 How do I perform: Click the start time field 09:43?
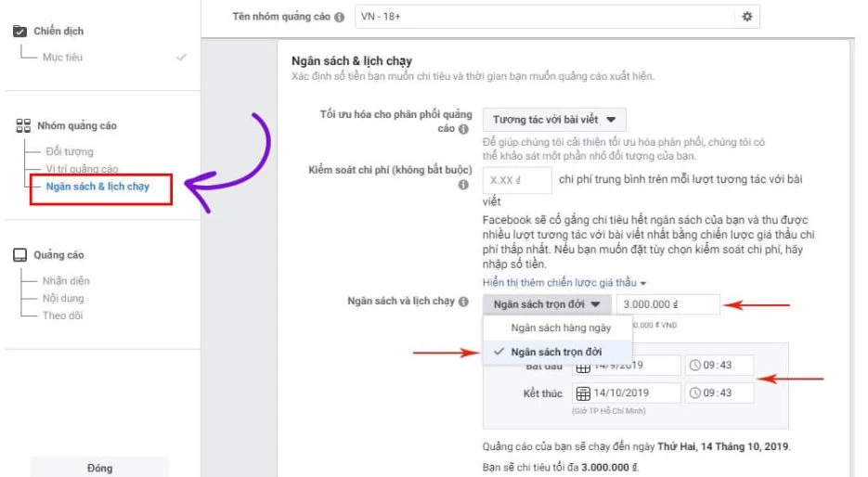pyautogui.click(x=719, y=366)
